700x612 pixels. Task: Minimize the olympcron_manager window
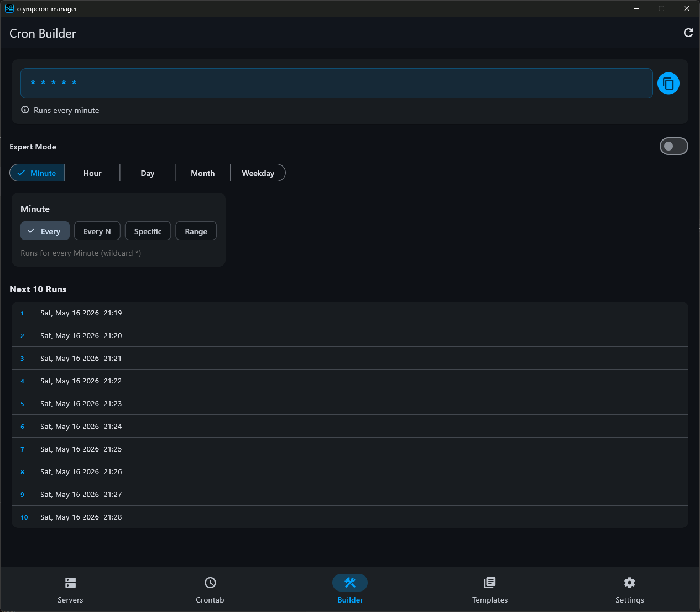tap(636, 8)
